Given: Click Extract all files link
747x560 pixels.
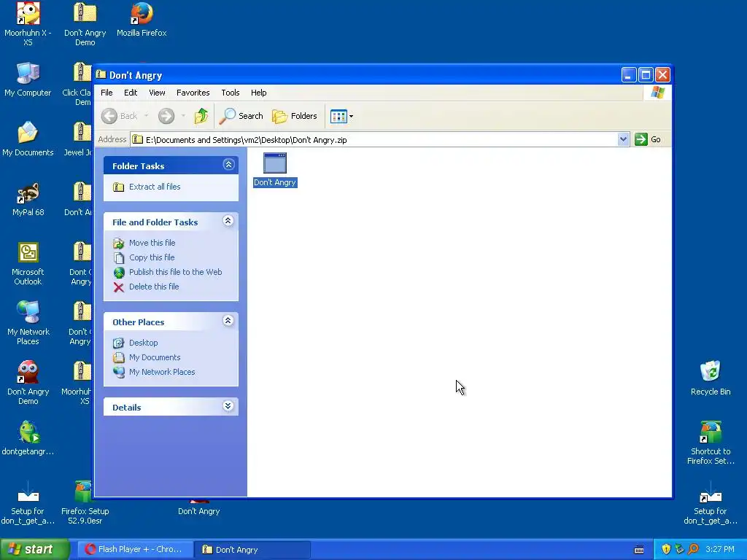Looking at the screenshot, I should coord(155,187).
